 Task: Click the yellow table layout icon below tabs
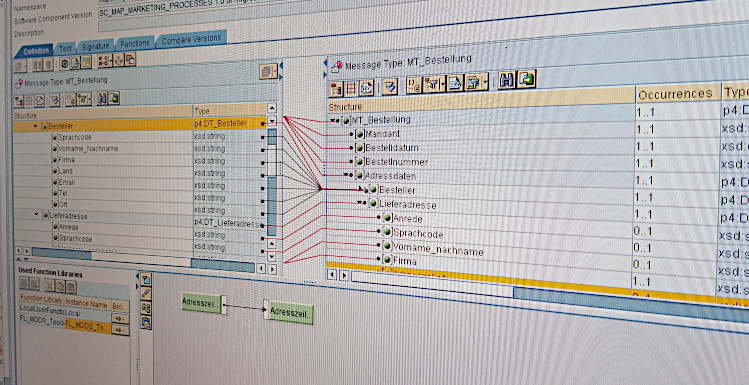coord(86,62)
